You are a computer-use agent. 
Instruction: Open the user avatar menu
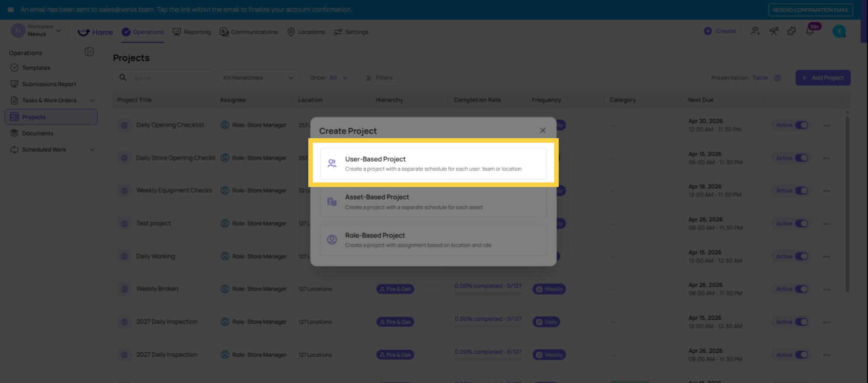(x=839, y=31)
